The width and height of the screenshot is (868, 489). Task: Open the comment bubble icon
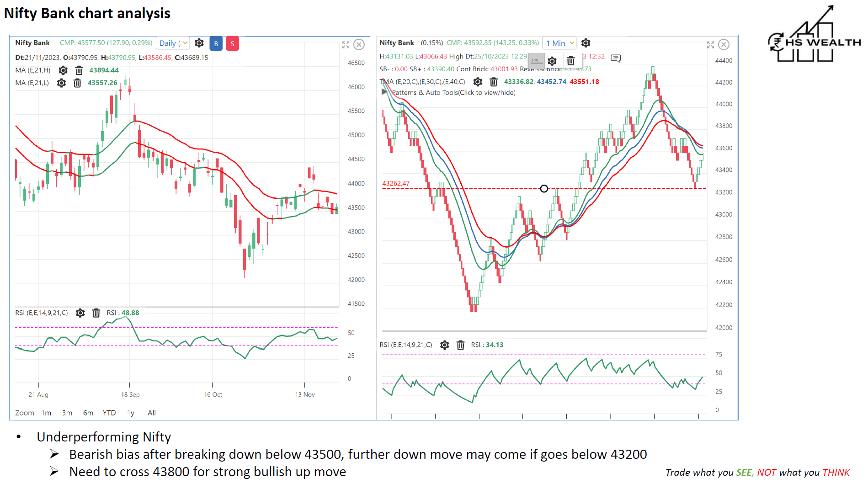click(616, 58)
